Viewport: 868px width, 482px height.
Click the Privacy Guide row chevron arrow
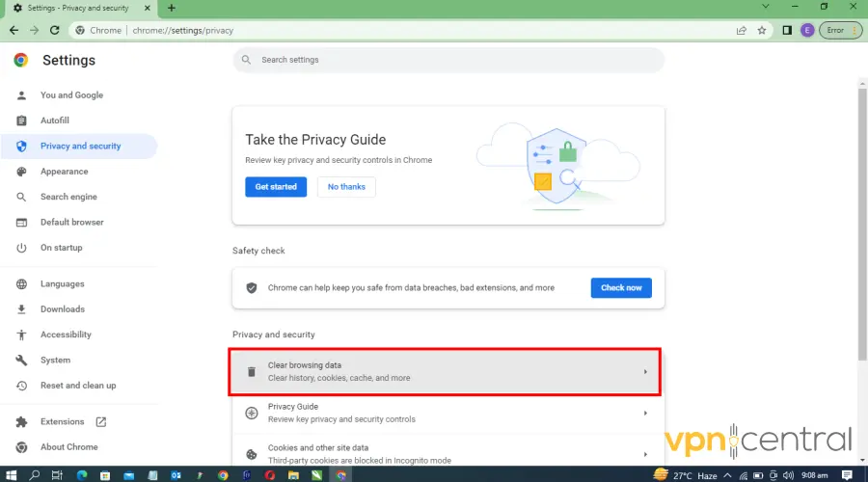pos(645,414)
